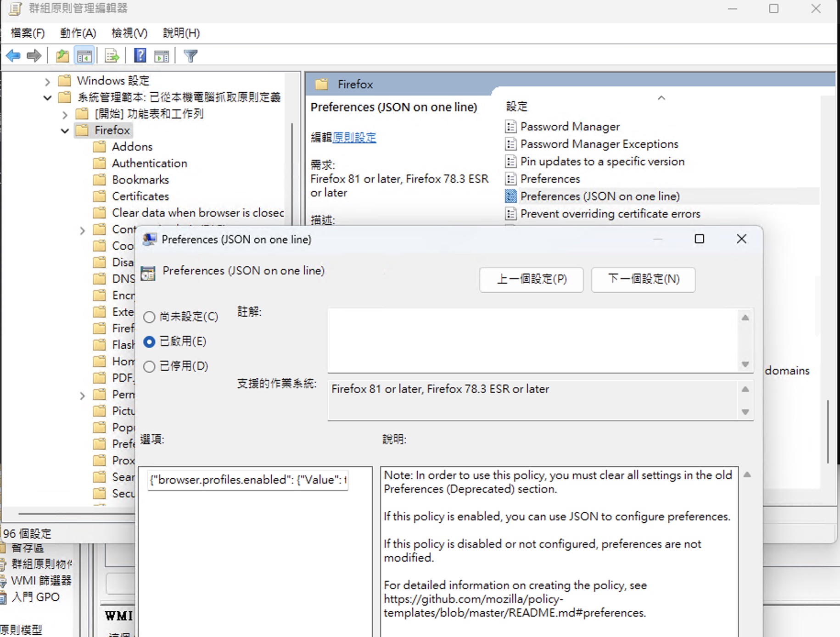This screenshot has width=840, height=637.
Task: Collapse the 設定 column sort arrow
Action: [661, 98]
